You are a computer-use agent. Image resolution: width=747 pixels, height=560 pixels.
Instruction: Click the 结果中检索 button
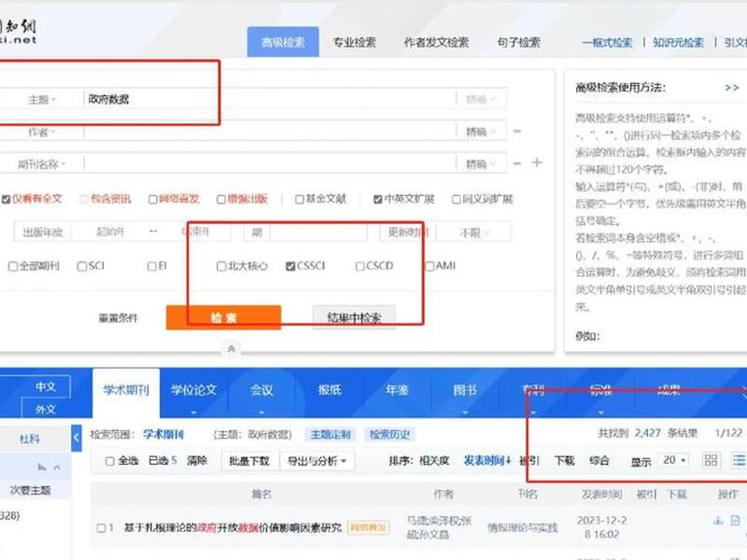(354, 317)
